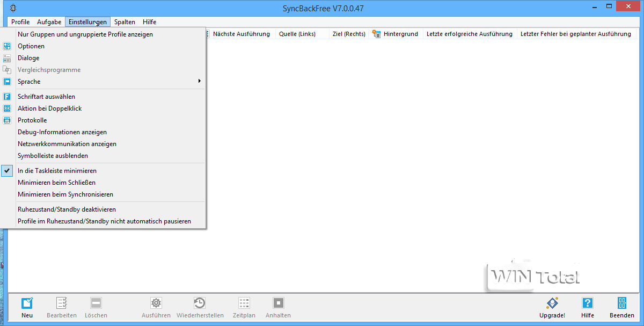This screenshot has width=644, height=326.
Task: Close the Einstellungen menu
Action: coord(87,22)
